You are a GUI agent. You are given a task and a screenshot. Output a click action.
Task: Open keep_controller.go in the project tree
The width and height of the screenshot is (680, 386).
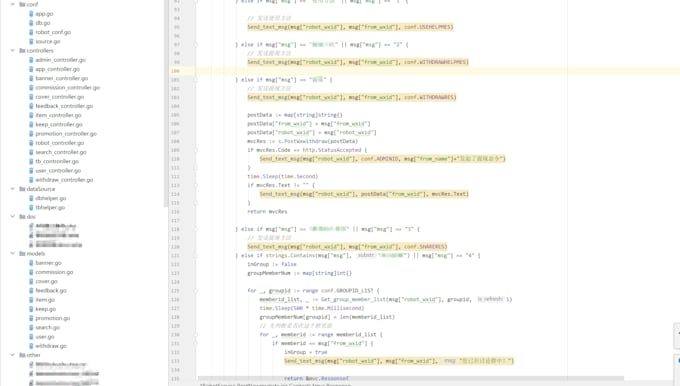pyautogui.click(x=59, y=124)
